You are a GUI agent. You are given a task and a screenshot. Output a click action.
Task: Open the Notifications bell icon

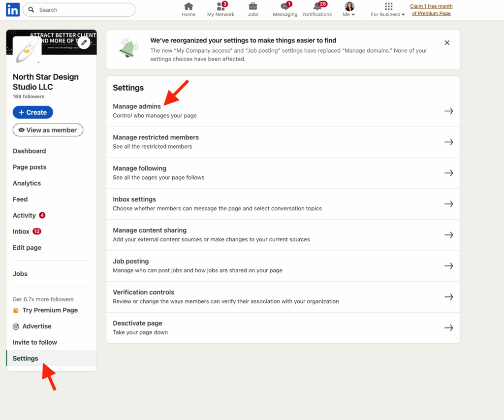click(x=317, y=6)
